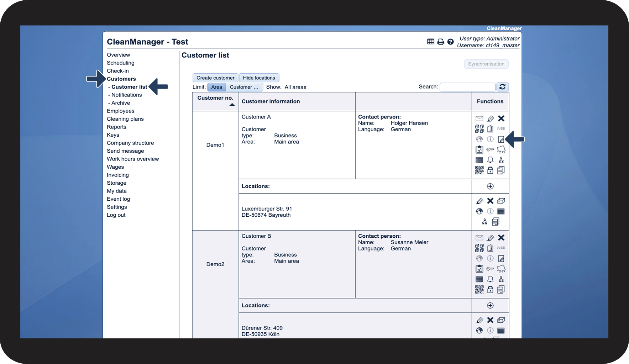Limit the customer list by Area
The height and width of the screenshot is (364, 629).
216,87
